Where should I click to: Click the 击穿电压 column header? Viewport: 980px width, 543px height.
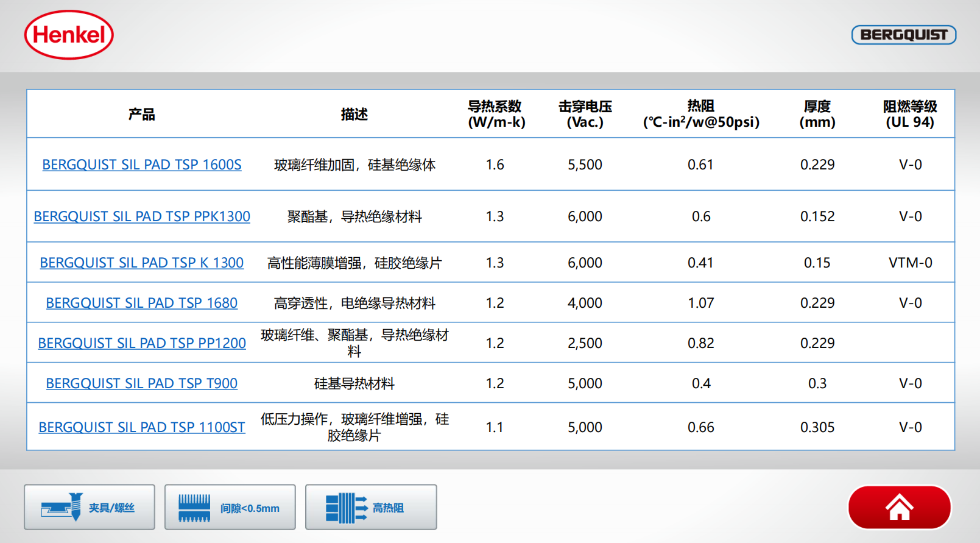(x=585, y=114)
